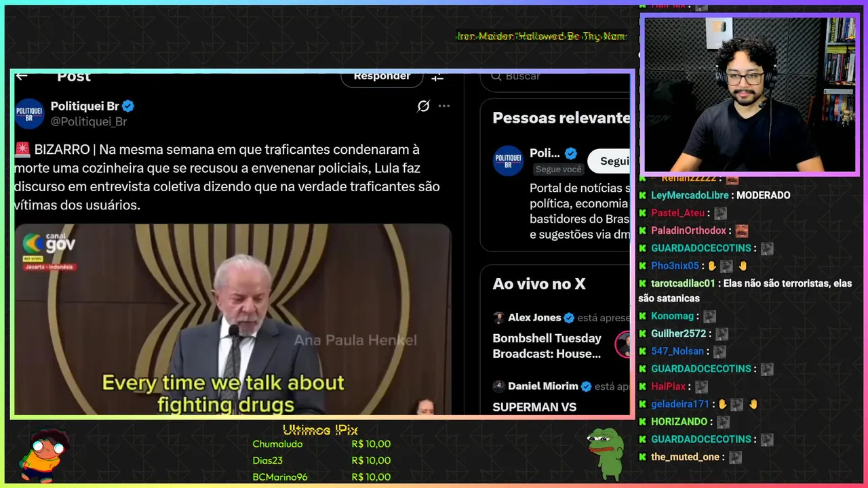Click the search magnifier icon
This screenshot has width=868, height=488.
497,77
